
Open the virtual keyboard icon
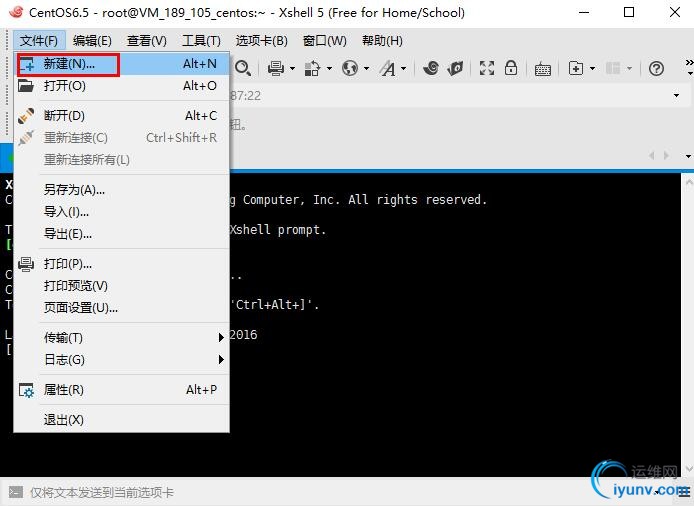click(543, 69)
